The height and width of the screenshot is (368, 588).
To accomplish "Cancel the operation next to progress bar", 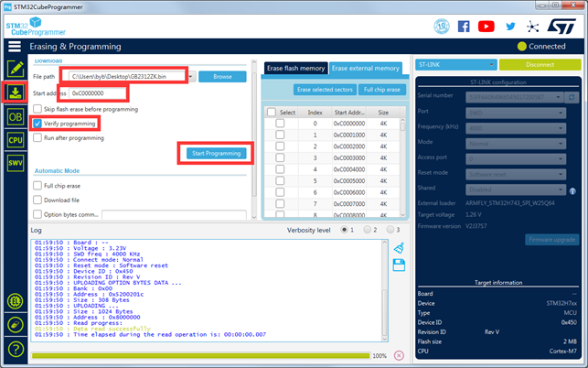I will (399, 355).
